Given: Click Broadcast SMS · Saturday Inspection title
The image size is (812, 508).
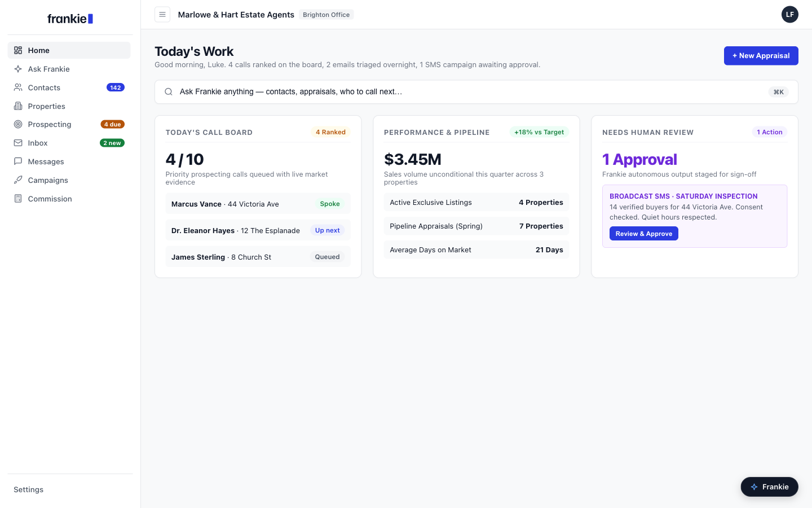Looking at the screenshot, I should [x=683, y=196].
